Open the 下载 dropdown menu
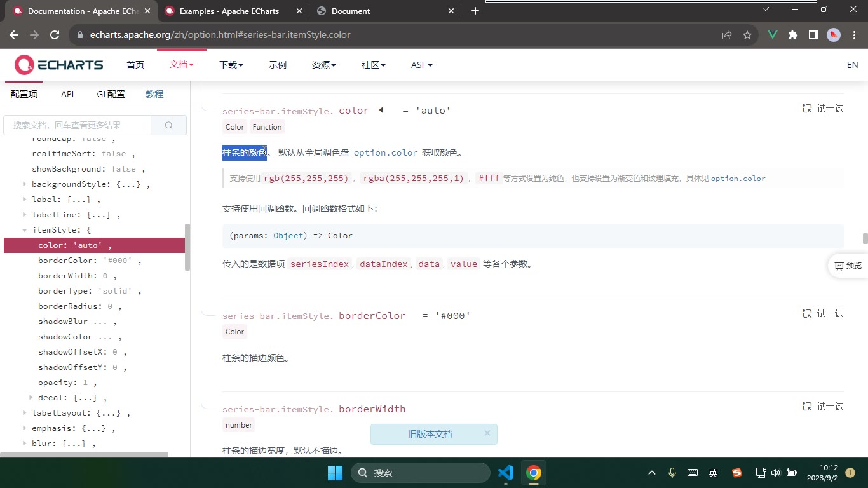 click(x=231, y=65)
